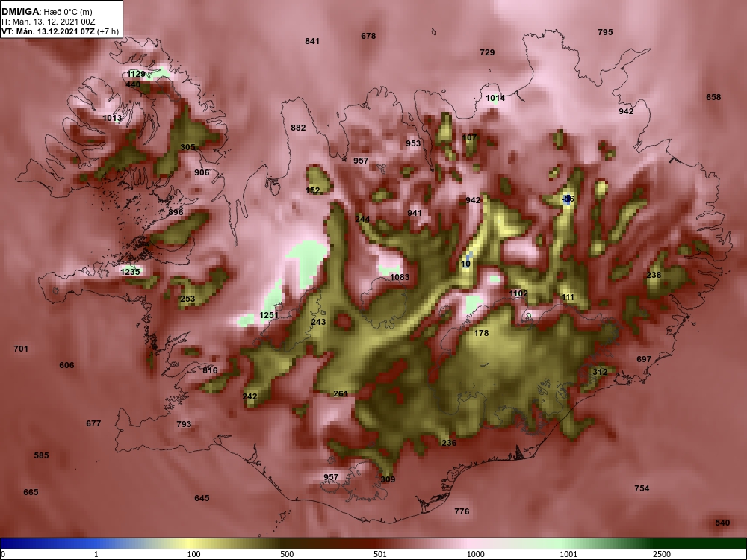This screenshot has height=560, width=747.
Task: Pick the 754 offshore value label
Action: click(x=642, y=488)
